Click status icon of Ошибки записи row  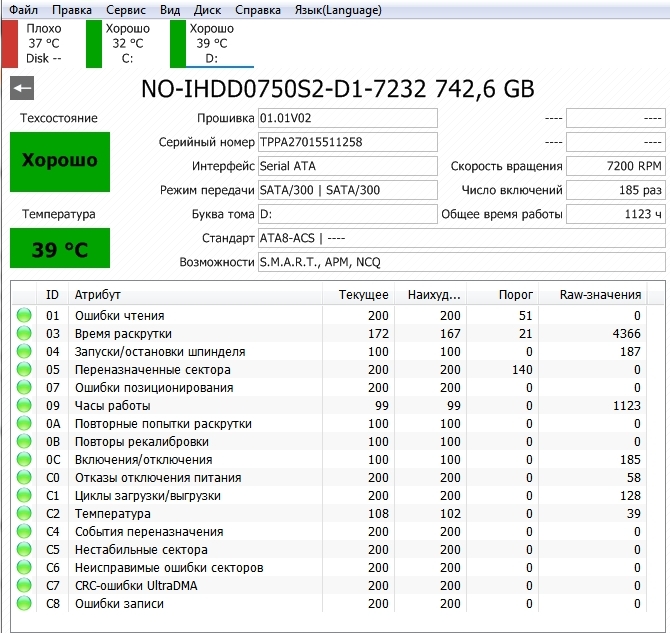click(x=24, y=603)
